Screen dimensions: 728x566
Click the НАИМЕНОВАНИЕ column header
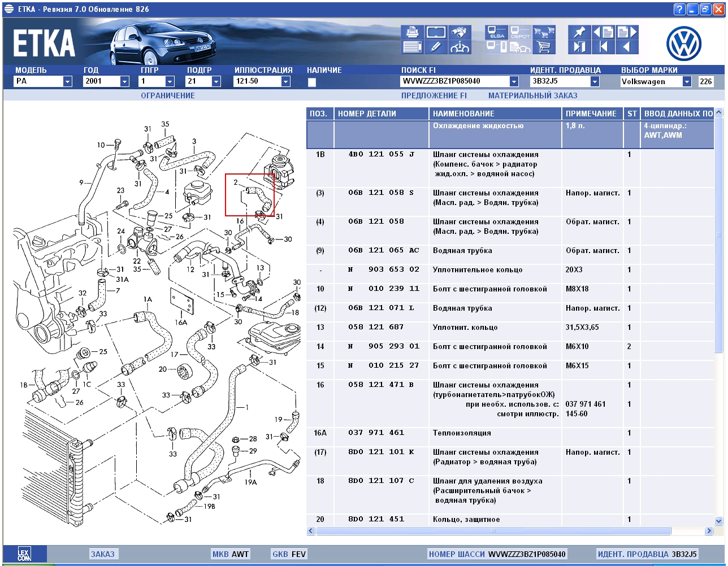pyautogui.click(x=496, y=114)
